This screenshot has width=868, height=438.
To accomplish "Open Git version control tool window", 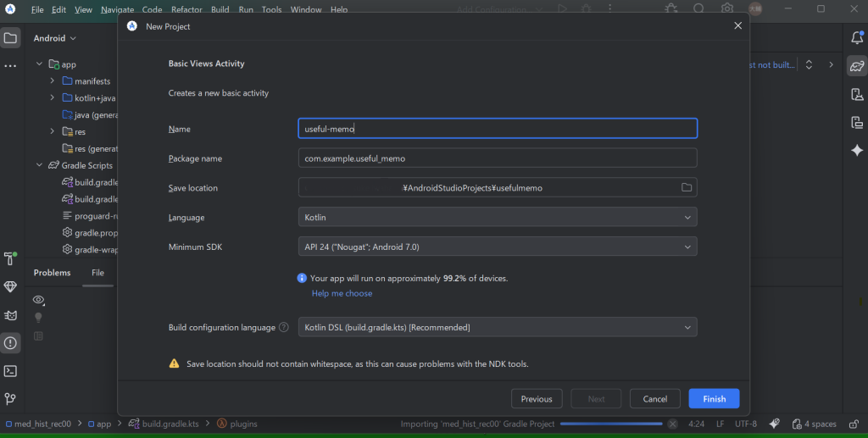I will [10, 398].
